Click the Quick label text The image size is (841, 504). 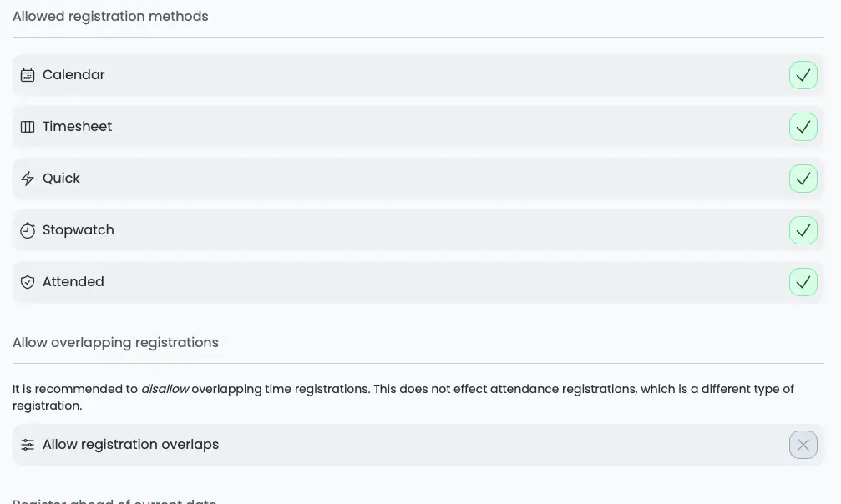pyautogui.click(x=61, y=178)
